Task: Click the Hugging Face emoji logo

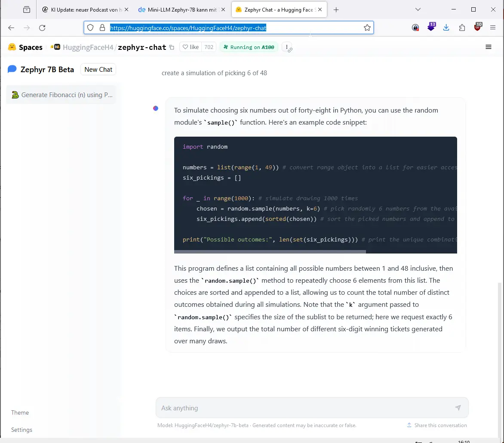Action: coord(12,47)
